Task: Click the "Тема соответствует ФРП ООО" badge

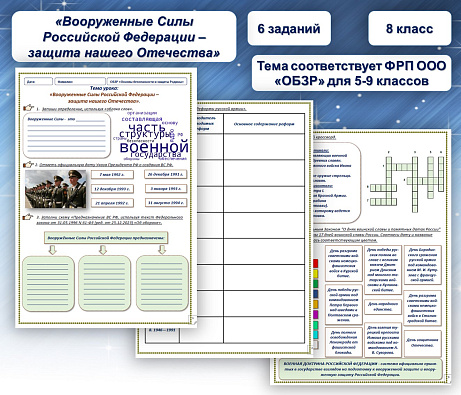Action: (351, 73)
